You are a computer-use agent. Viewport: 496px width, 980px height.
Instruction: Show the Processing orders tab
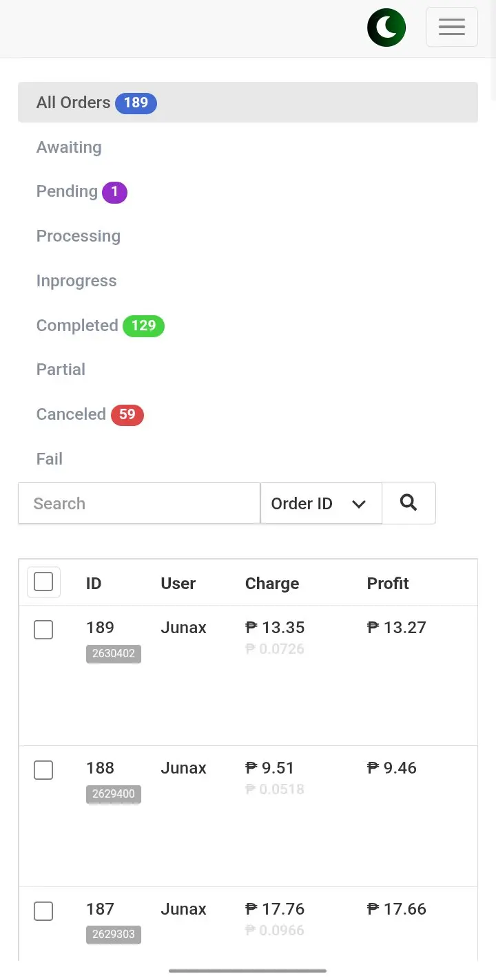point(79,236)
